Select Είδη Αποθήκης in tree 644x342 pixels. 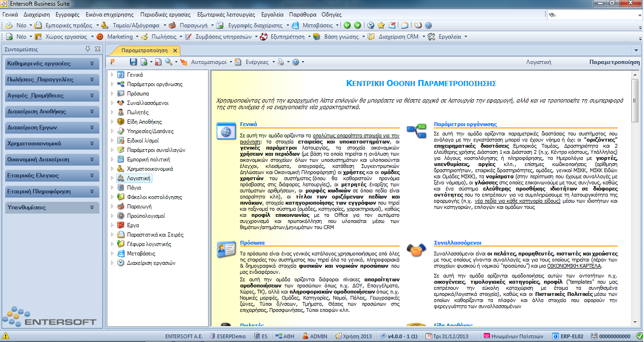click(x=145, y=121)
